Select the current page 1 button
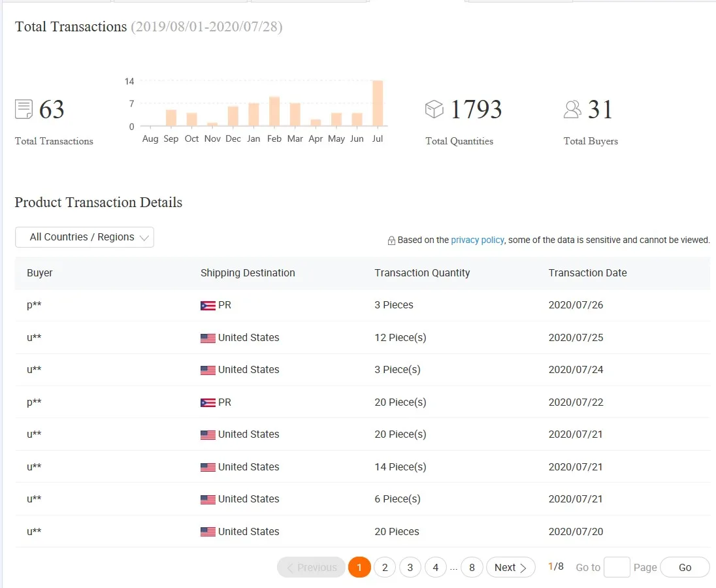716x588 pixels. coord(359,567)
